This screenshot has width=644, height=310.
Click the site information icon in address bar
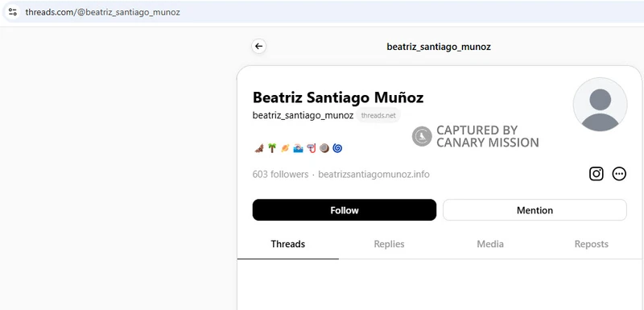12,12
